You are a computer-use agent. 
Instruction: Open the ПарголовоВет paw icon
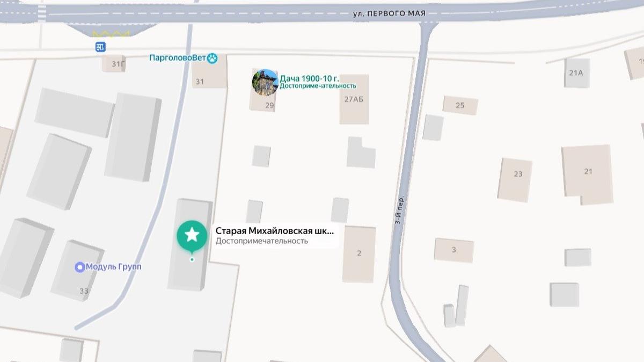click(213, 58)
